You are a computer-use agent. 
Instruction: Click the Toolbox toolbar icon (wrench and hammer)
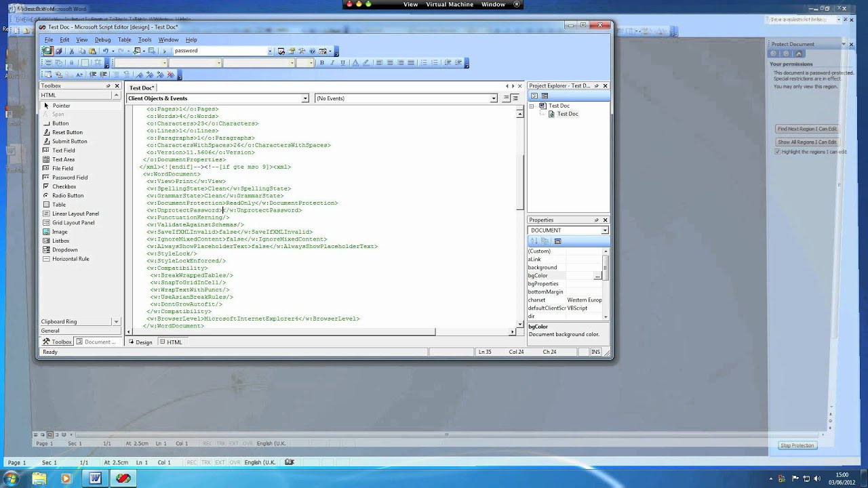click(x=302, y=51)
